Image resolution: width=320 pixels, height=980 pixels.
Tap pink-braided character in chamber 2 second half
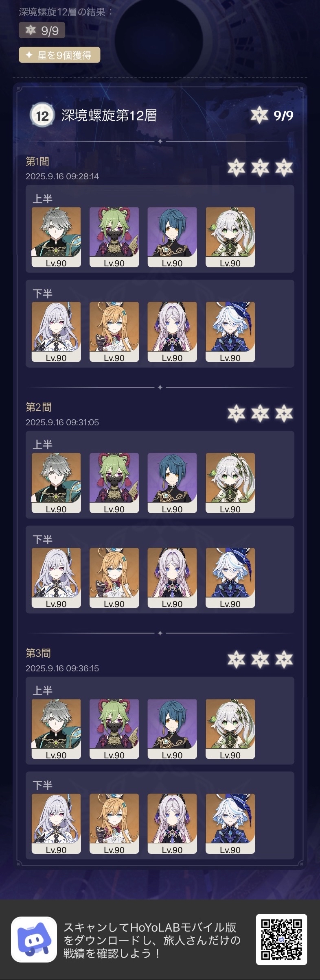click(172, 578)
